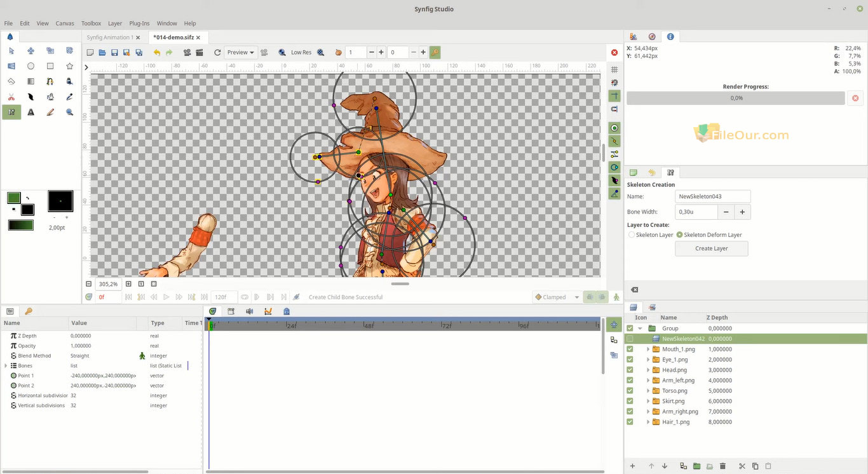This screenshot has width=868, height=474.
Task: Collapse the Group layer
Action: 640,328
